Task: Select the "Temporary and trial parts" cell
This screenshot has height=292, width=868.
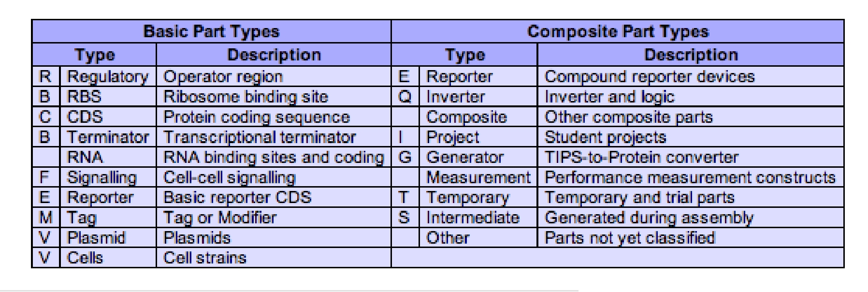Action: click(639, 198)
